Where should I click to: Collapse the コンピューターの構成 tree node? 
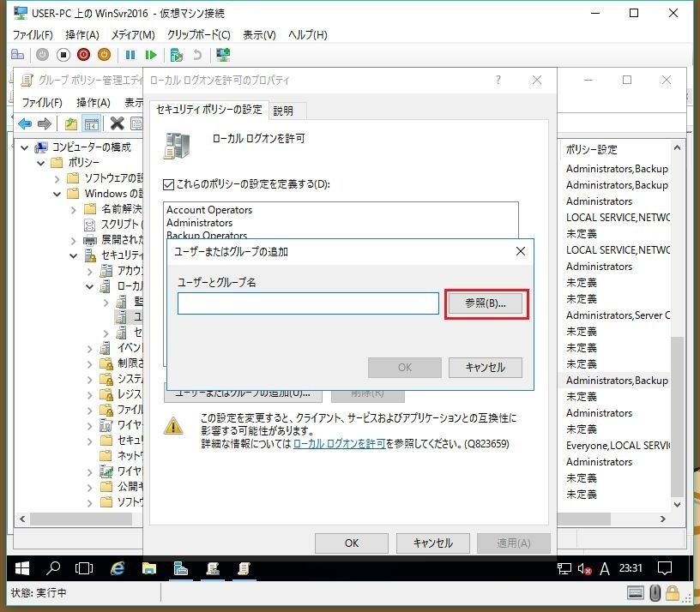(24, 147)
